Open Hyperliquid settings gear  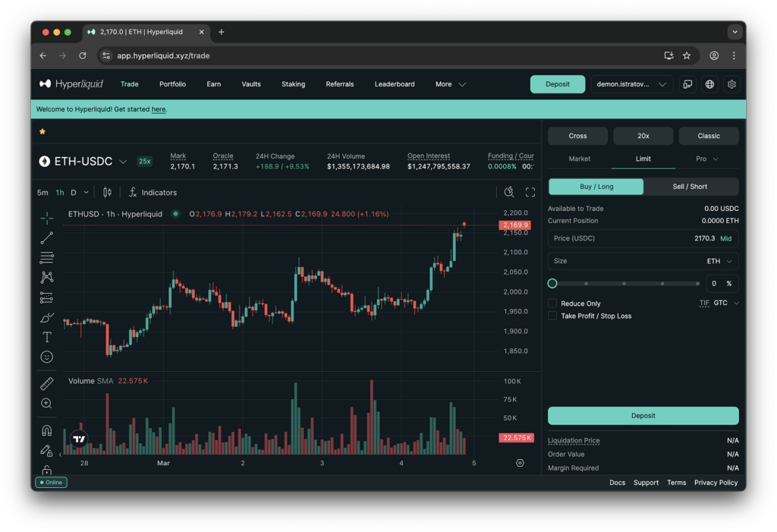(731, 84)
